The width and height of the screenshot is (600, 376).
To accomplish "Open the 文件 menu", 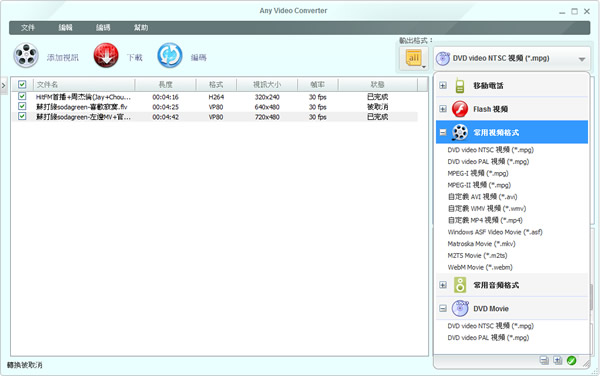I will coord(28,28).
